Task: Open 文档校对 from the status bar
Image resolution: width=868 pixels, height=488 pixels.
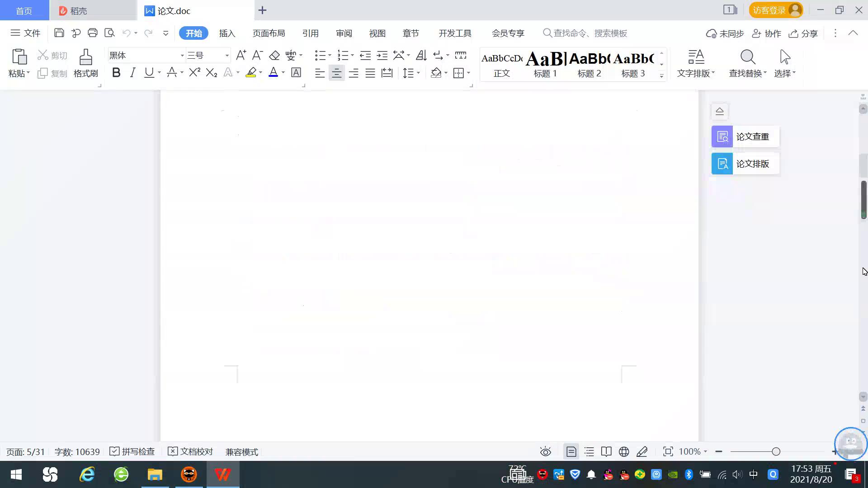Action: (x=190, y=451)
